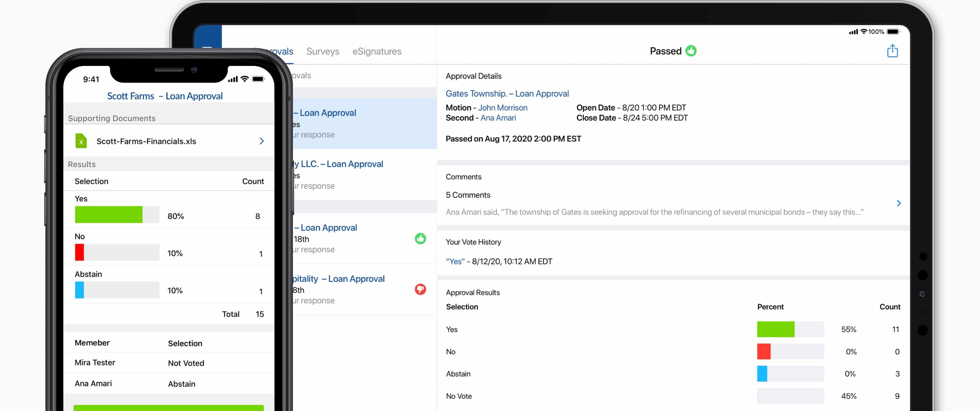Click the green Yes 80% bar on the phone
This screenshot has height=411, width=980.
(x=109, y=215)
